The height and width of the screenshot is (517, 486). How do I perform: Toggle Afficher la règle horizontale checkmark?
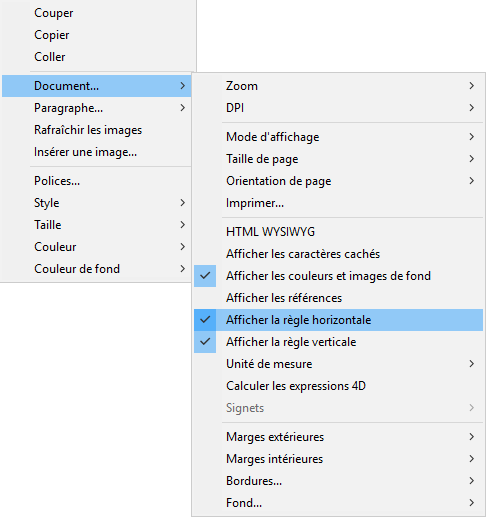pos(338,320)
